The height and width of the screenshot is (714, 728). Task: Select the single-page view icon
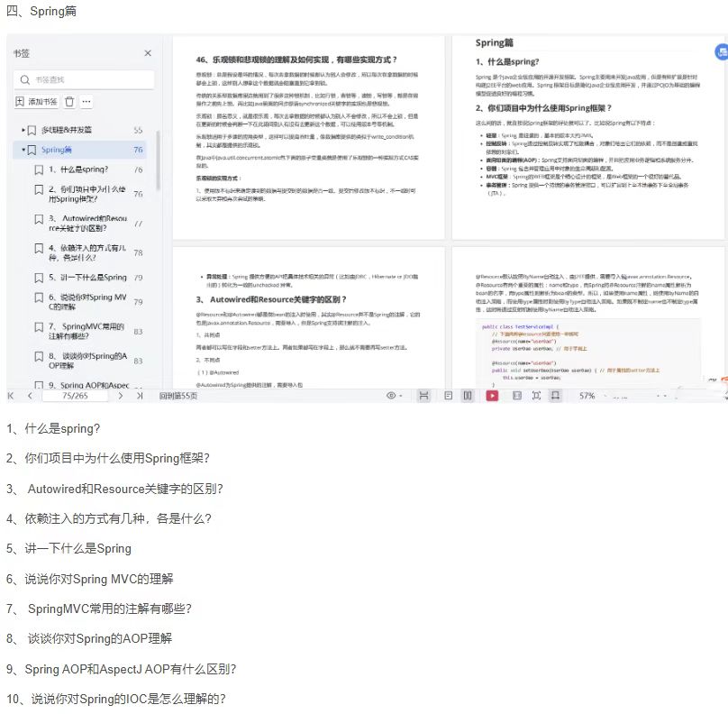tap(449, 394)
